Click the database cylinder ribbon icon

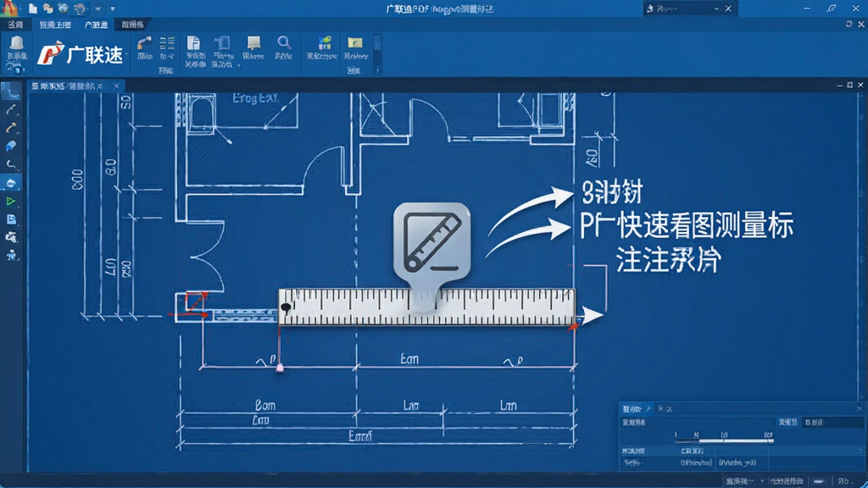[17, 43]
